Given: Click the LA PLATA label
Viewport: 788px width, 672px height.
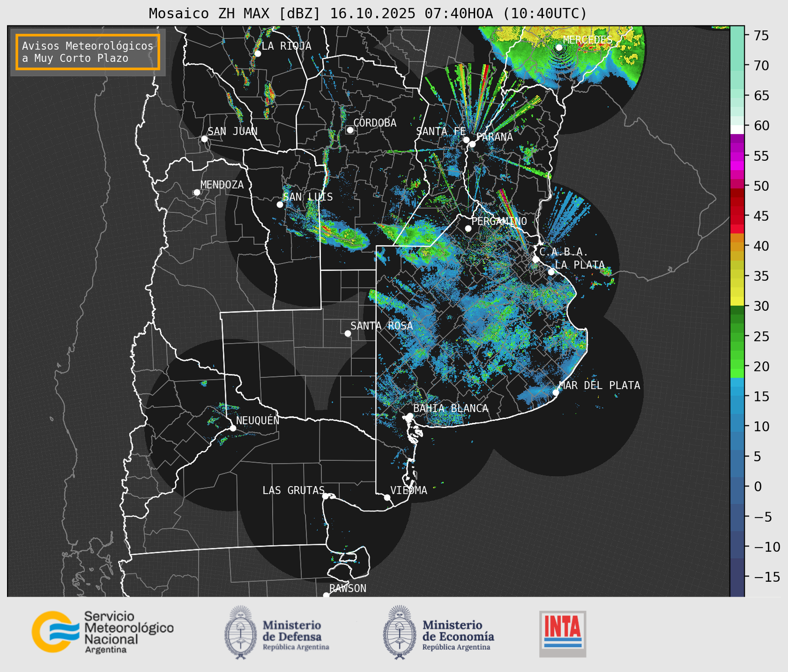Looking at the screenshot, I should pyautogui.click(x=580, y=265).
